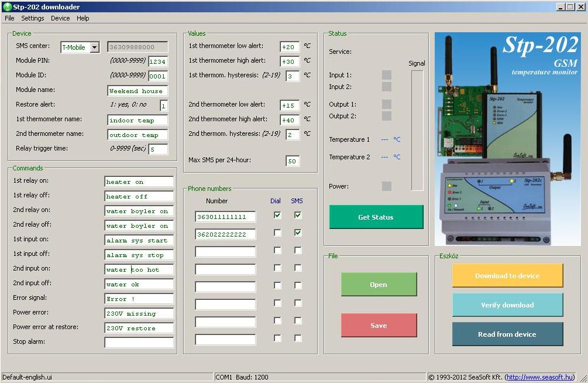The height and width of the screenshot is (383, 588).
Task: Open the Help menu
Action: click(x=83, y=18)
